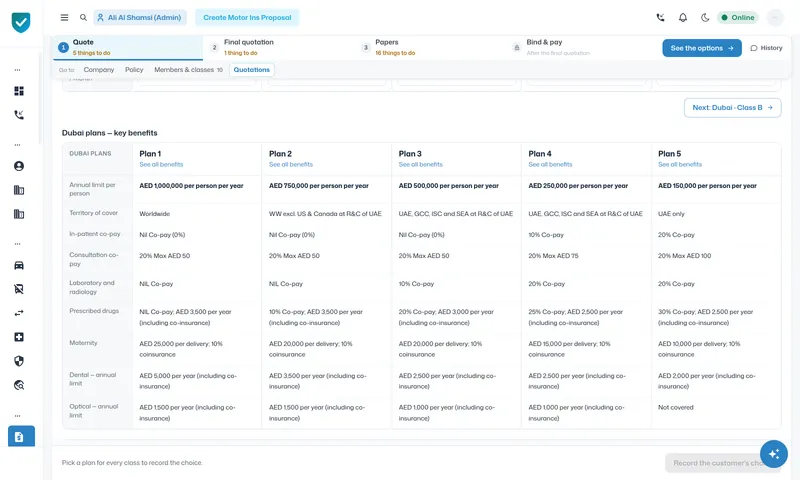Image resolution: width=800 pixels, height=480 pixels.
Task: Go to Quotations section
Action: [252, 70]
